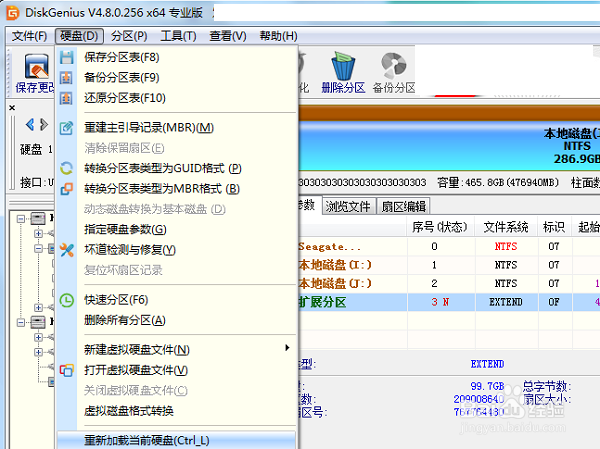Click the second disk drive icon in tree

click(x=38, y=322)
